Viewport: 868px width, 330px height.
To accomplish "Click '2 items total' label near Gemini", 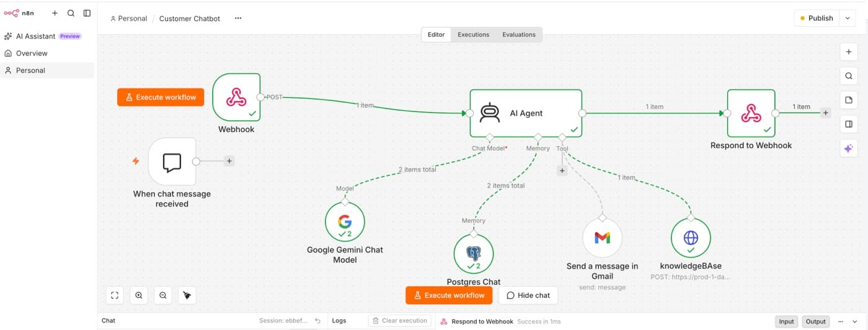I will tap(417, 169).
